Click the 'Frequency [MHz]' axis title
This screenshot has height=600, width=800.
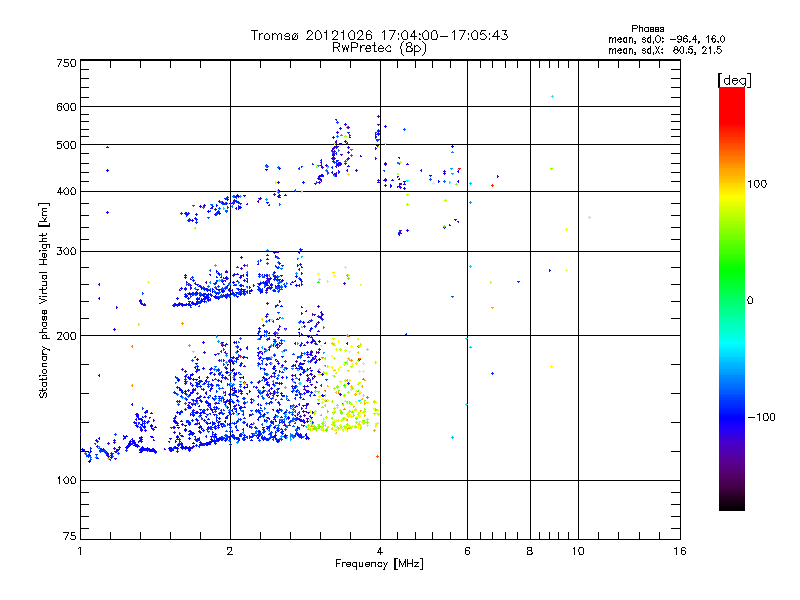379,564
